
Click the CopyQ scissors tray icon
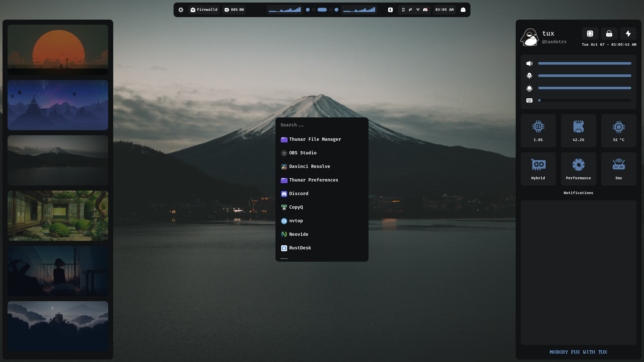(418, 10)
